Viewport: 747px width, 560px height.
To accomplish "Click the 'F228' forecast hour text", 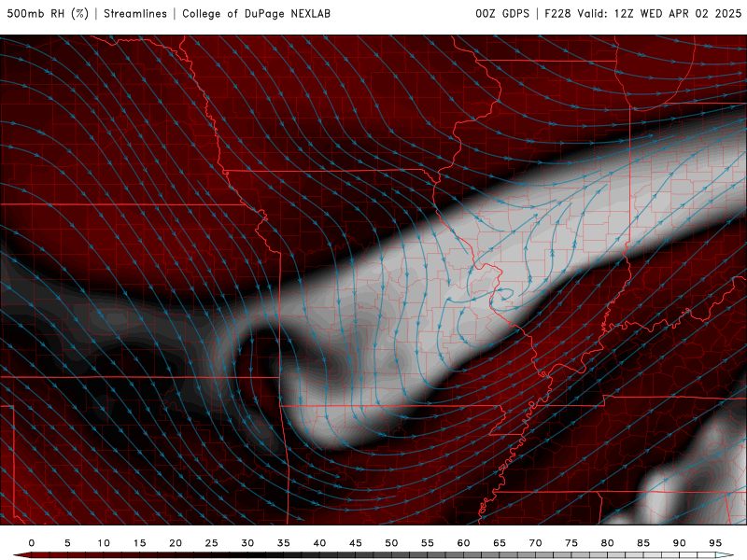I will [557, 13].
